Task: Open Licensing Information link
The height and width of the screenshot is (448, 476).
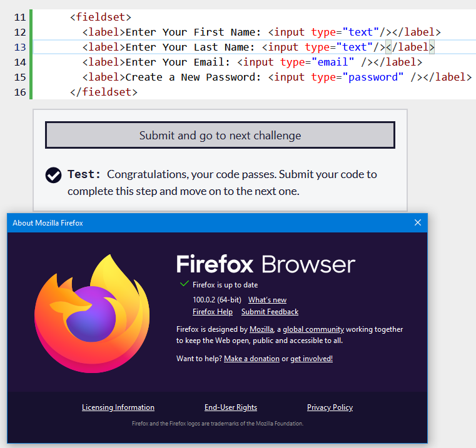Action: click(x=118, y=407)
